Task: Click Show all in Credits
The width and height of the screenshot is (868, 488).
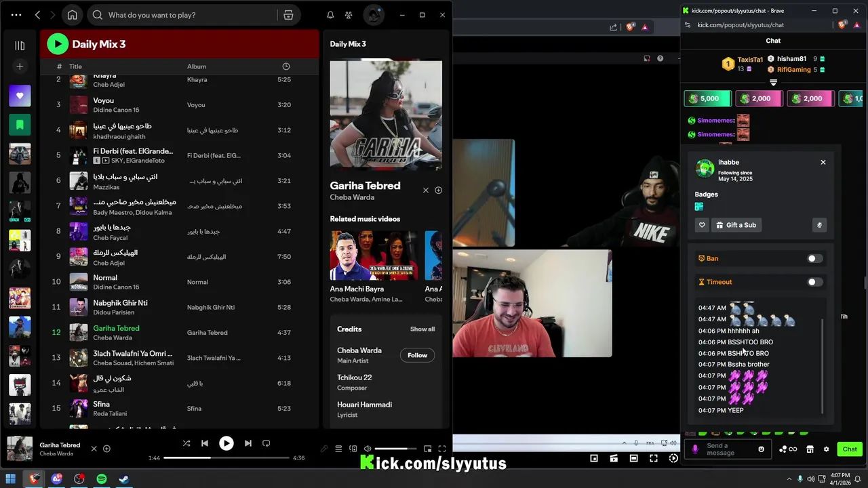Action: 422,329
